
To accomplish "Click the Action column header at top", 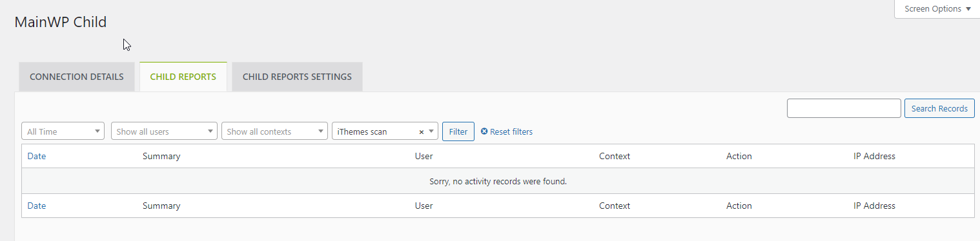I will point(739,156).
